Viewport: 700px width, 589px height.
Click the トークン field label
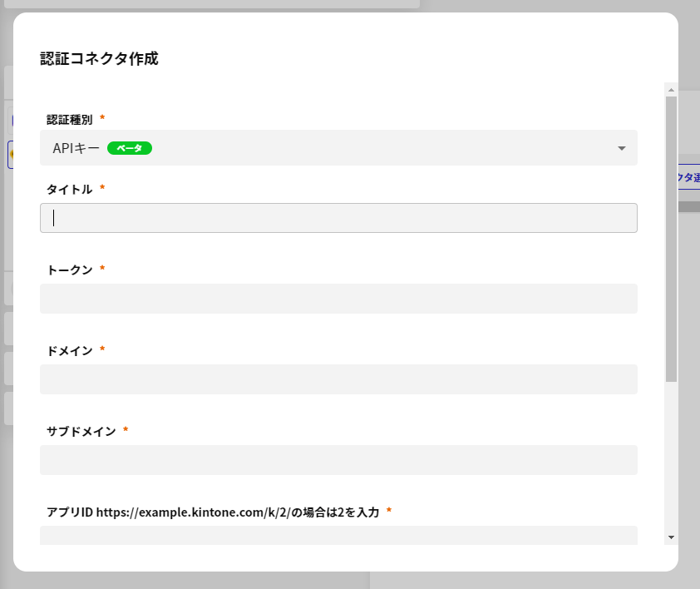point(70,270)
